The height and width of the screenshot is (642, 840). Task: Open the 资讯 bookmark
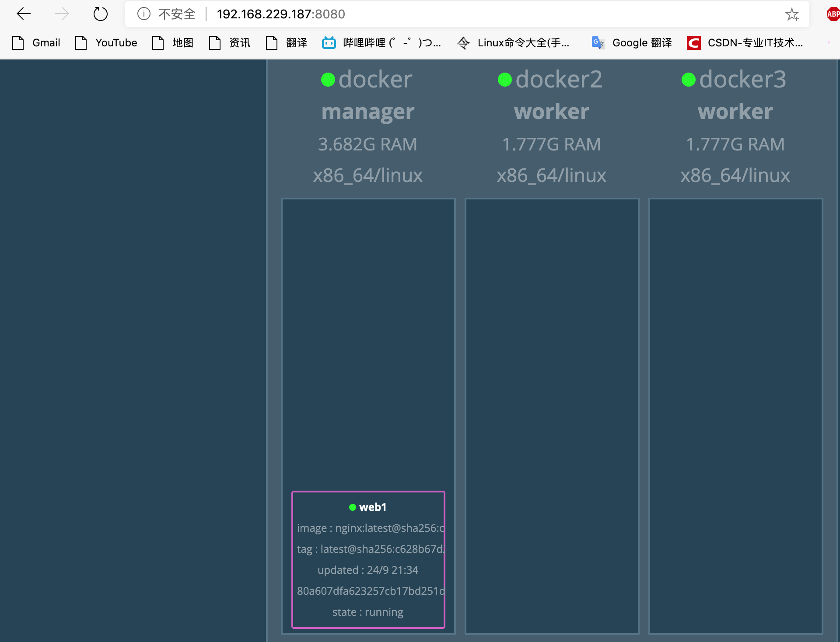pyautogui.click(x=230, y=42)
